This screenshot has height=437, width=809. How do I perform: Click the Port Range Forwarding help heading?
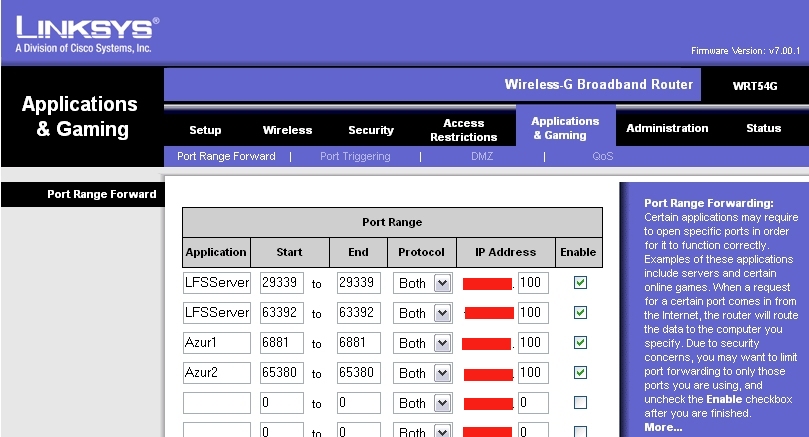click(709, 203)
